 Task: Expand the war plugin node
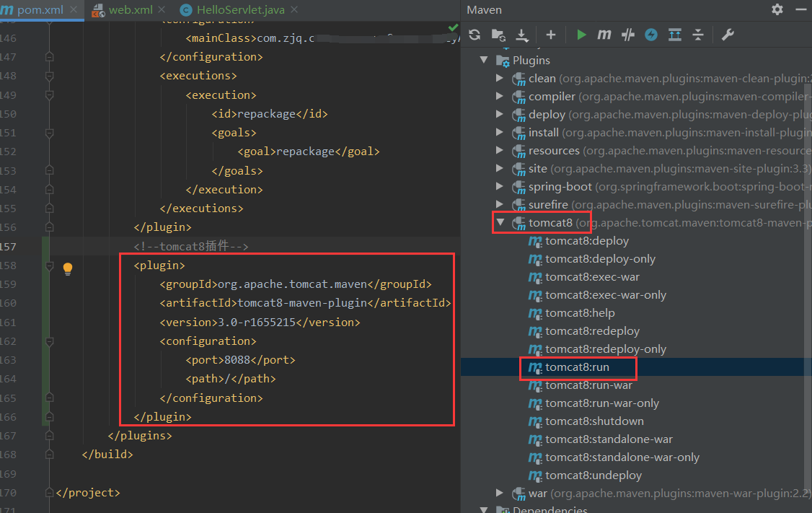click(500, 493)
